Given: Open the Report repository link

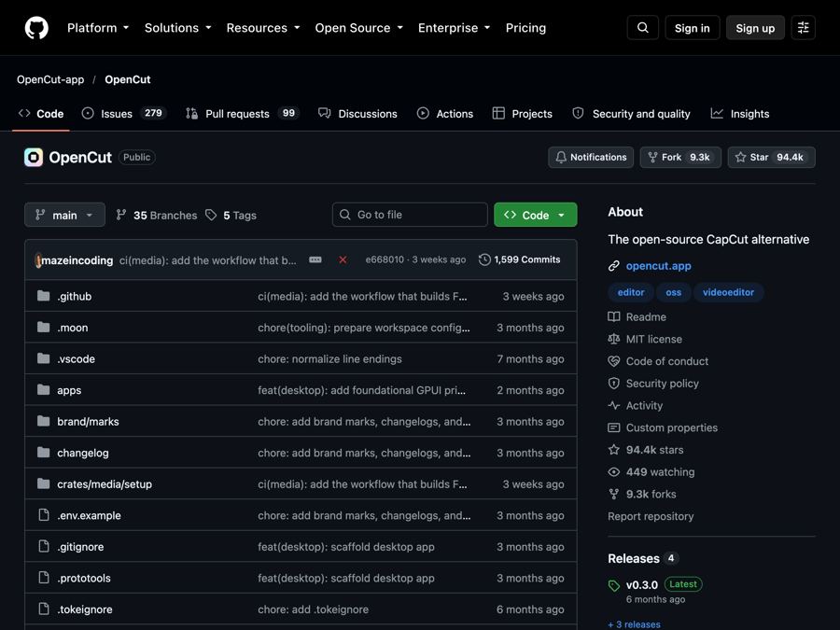Looking at the screenshot, I should click(651, 516).
